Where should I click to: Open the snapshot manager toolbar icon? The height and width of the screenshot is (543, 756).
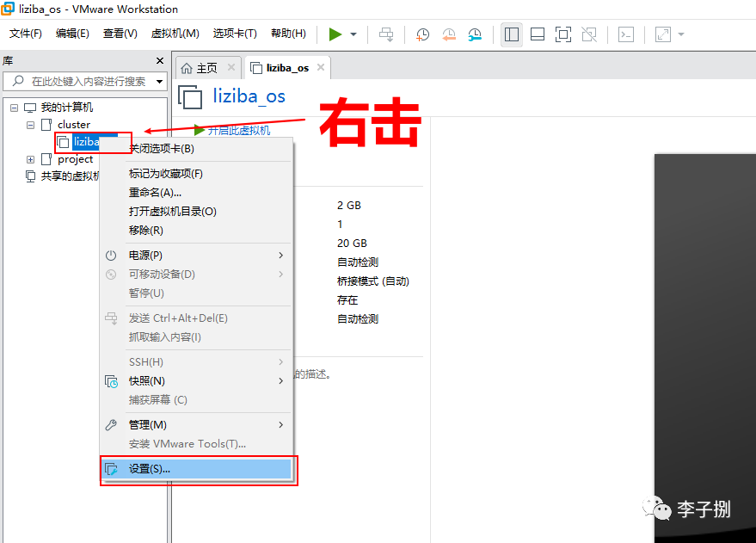pyautogui.click(x=475, y=34)
